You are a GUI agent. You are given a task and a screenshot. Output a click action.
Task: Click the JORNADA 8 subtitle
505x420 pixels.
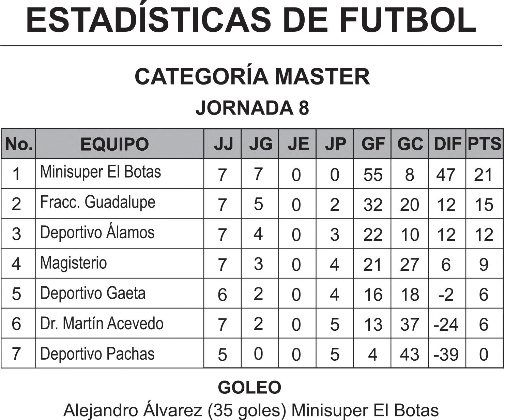point(252,108)
